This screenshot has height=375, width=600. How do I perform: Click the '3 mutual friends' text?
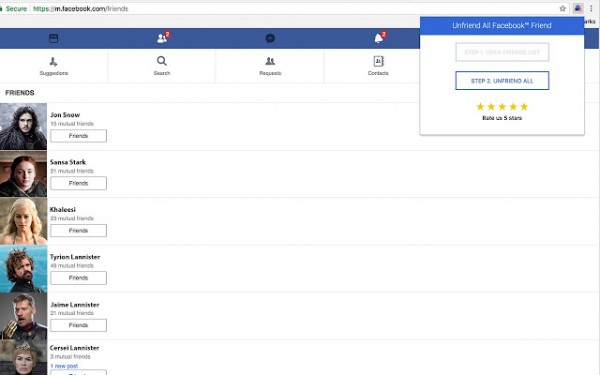click(x=70, y=357)
